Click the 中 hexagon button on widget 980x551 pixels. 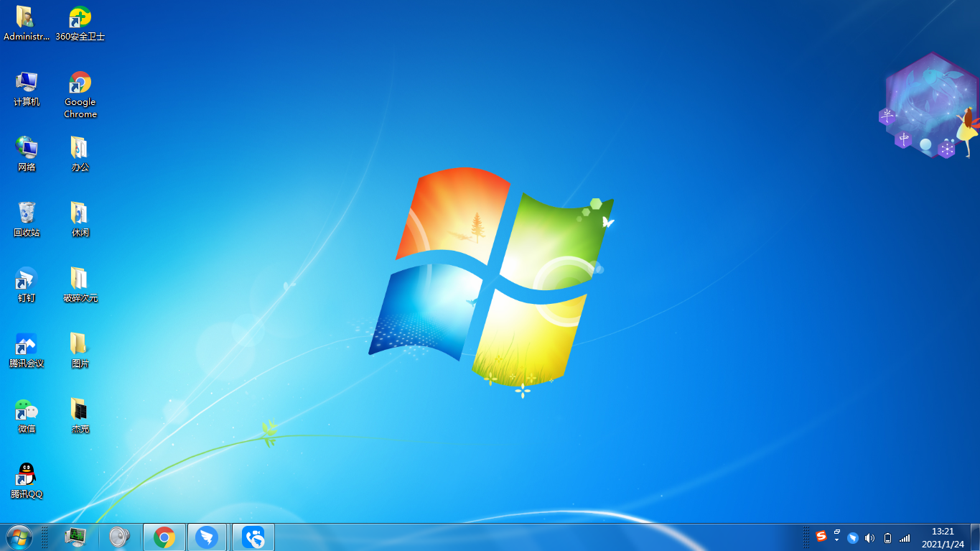[x=904, y=139]
